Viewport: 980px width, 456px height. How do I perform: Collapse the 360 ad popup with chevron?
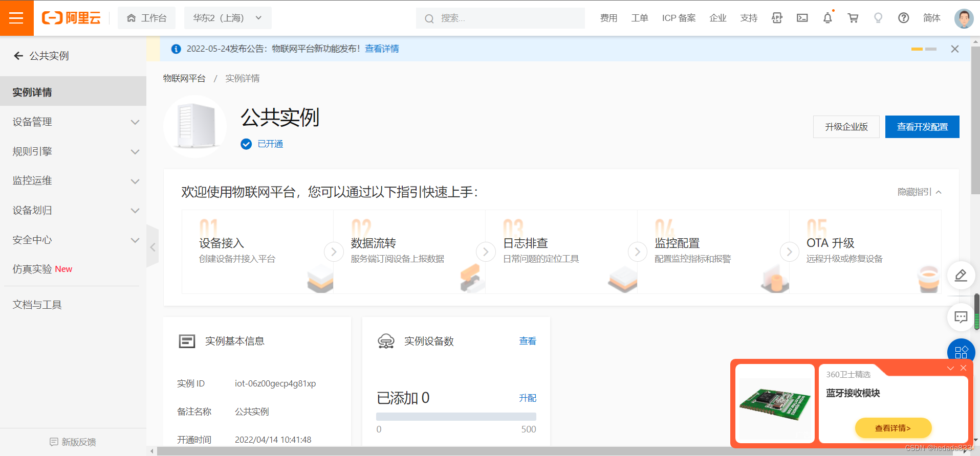(950, 368)
